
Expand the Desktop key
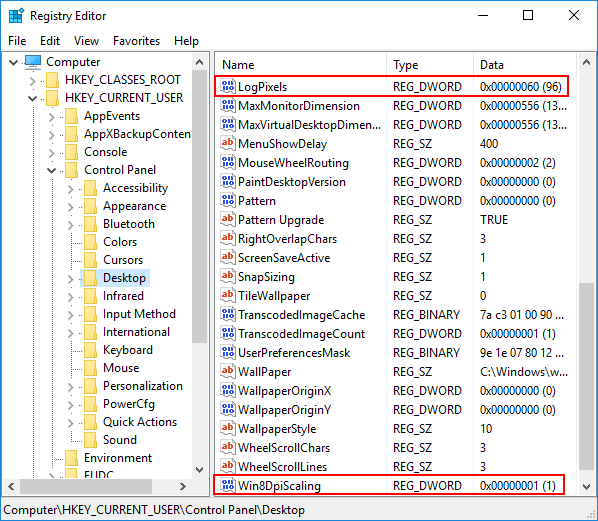[x=71, y=279]
